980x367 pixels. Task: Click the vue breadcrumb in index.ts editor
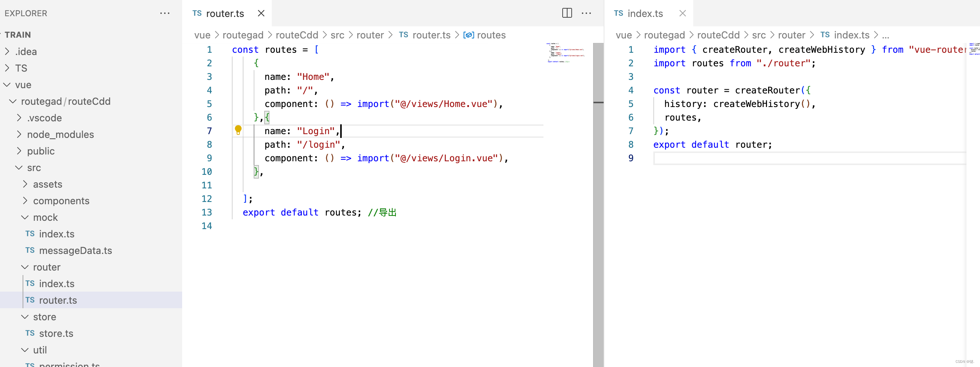pos(624,35)
